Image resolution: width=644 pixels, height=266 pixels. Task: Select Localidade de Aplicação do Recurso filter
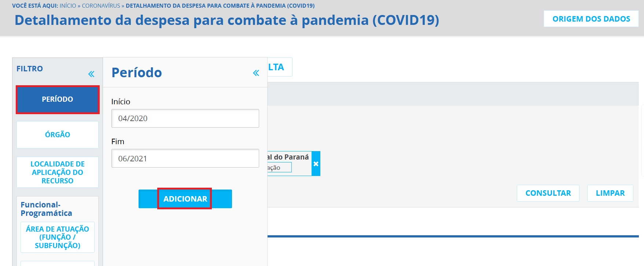58,172
